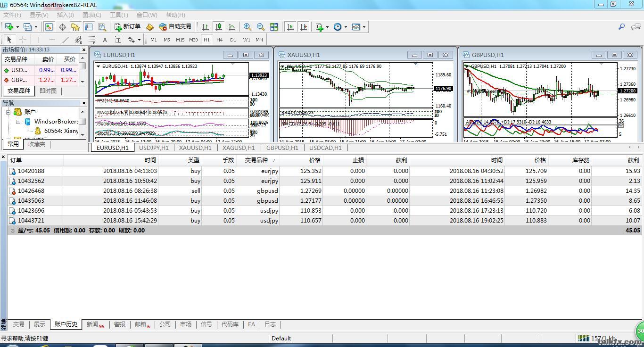This screenshot has width=644, height=347.
Task: Select order 10420188 row
Action: tap(325, 171)
